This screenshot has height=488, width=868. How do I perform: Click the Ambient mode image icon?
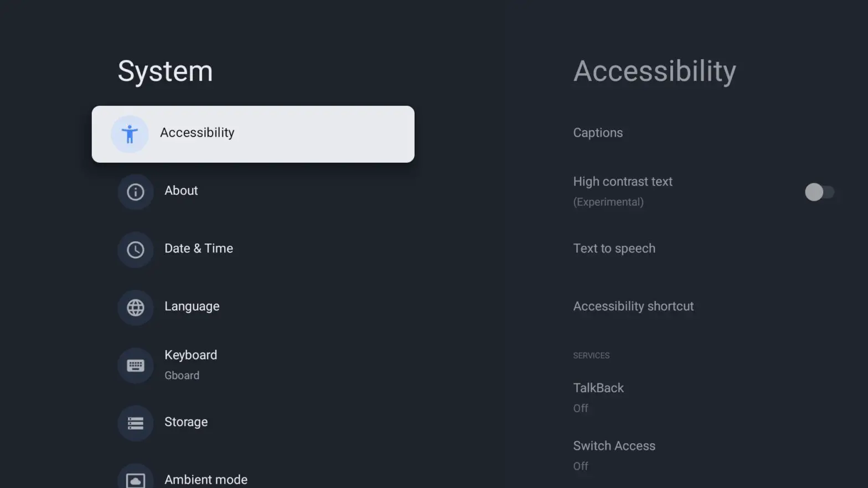[x=135, y=479]
